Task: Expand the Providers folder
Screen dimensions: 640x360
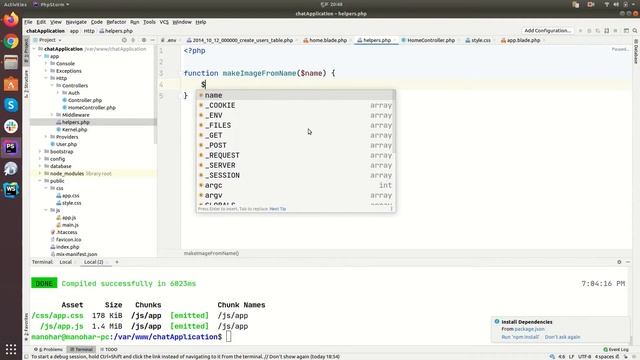Action: pos(46,137)
